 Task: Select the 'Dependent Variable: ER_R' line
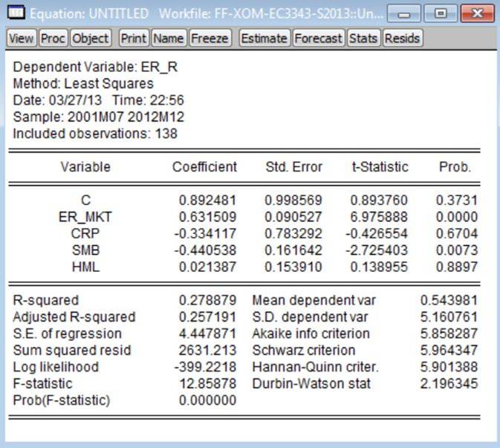pos(95,67)
